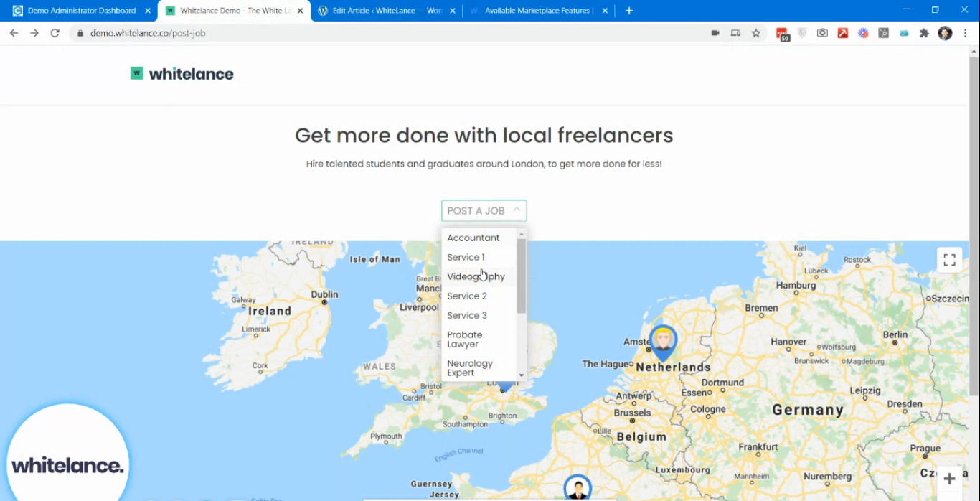Click the page vertical scrollbar
The width and height of the screenshot is (980, 501).
pyautogui.click(x=974, y=226)
